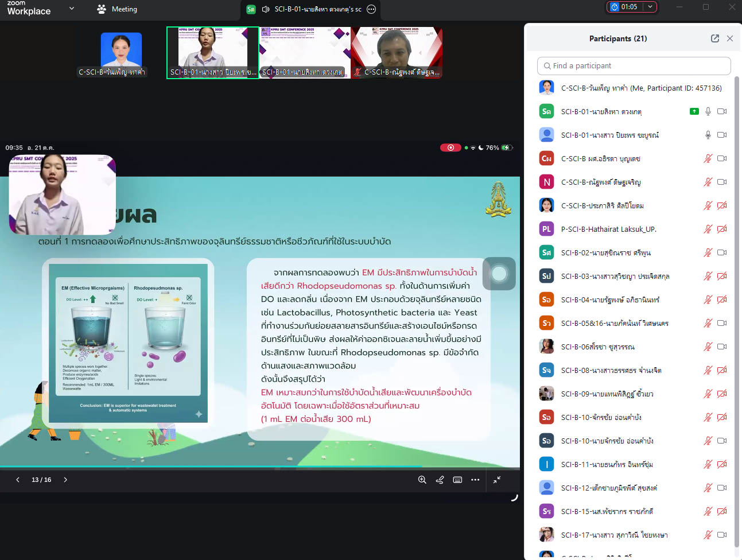The width and height of the screenshot is (742, 560).
Task: Open the keyboard shortcuts icon
Action: coord(457,480)
